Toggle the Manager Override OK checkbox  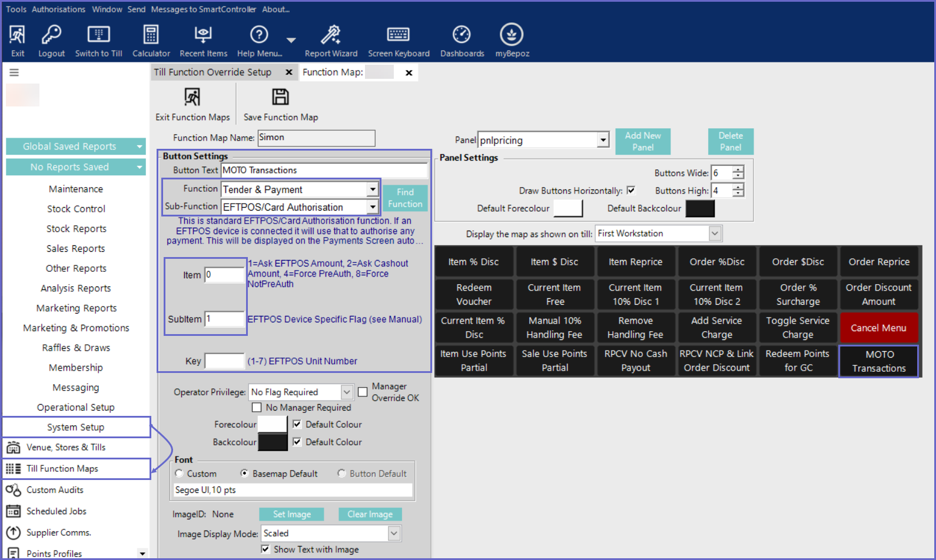[x=363, y=392]
